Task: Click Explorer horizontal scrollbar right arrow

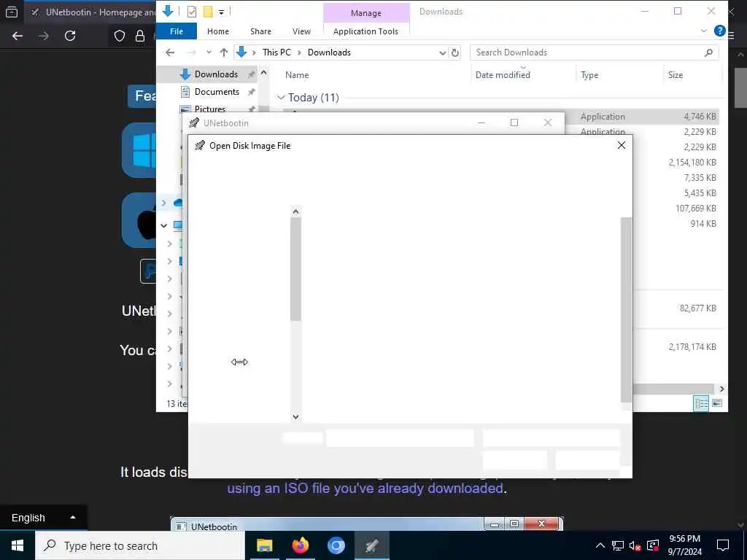Action: point(721,389)
